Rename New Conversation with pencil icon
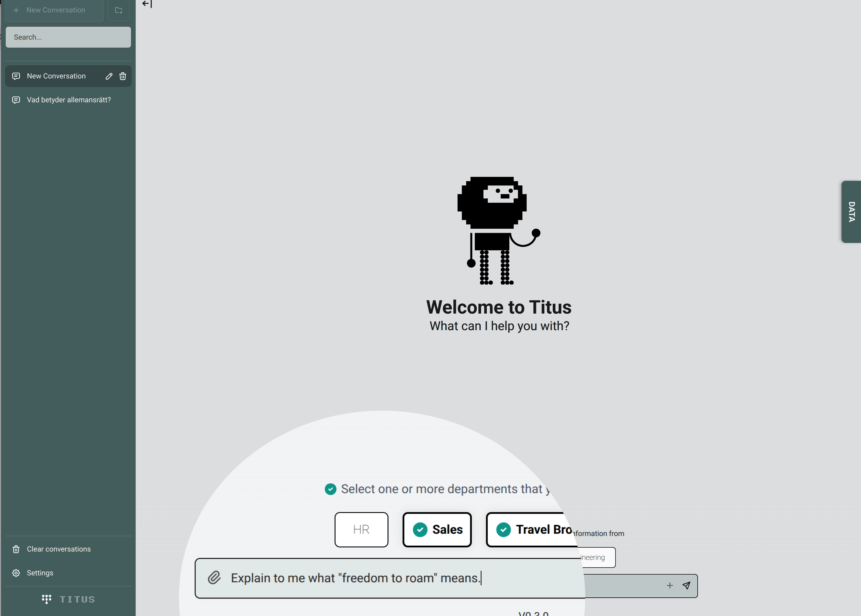This screenshot has width=861, height=616. tap(109, 76)
